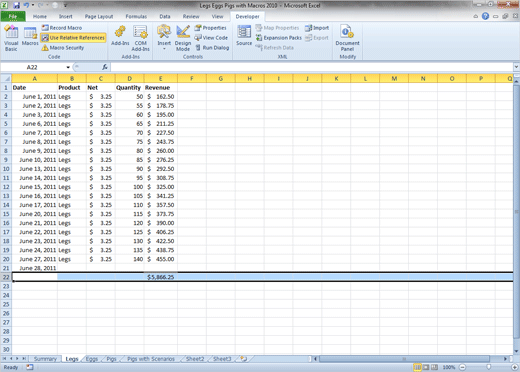Open the Sheet2 tab
The image size is (520, 372).
click(x=195, y=359)
